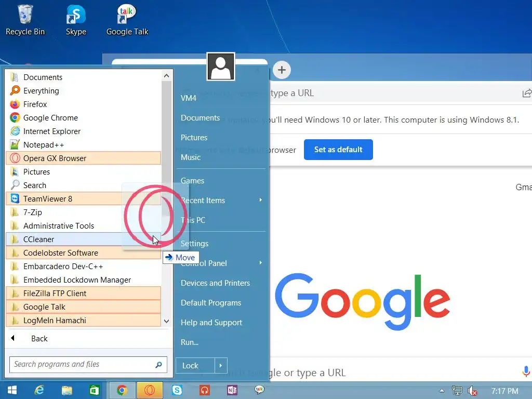Click the network tray icon
Screen dimensions: 532x399
point(457,391)
